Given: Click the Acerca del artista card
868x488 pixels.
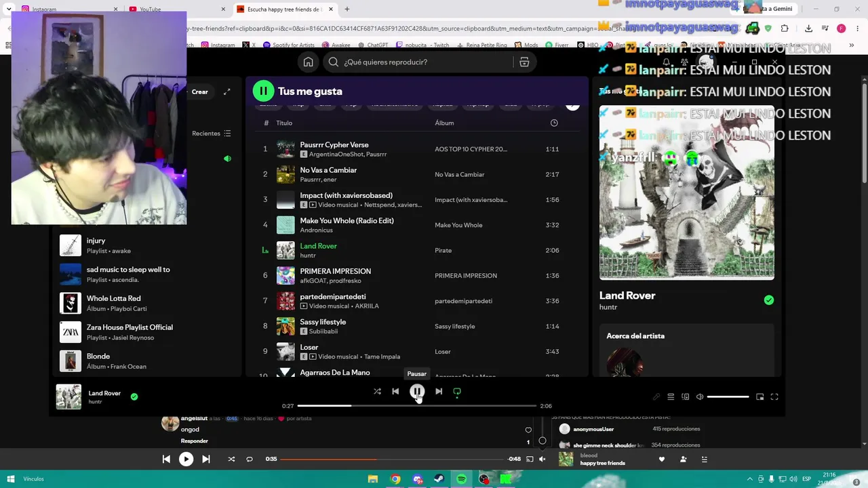Looking at the screenshot, I should tap(687, 350).
